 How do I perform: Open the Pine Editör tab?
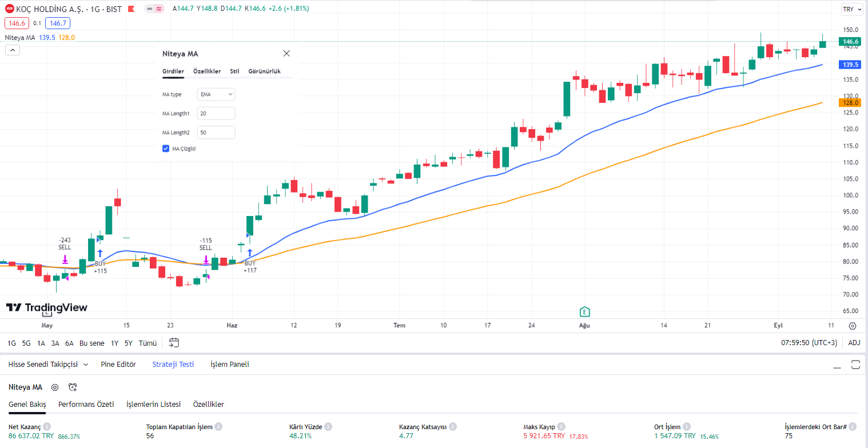(x=118, y=364)
